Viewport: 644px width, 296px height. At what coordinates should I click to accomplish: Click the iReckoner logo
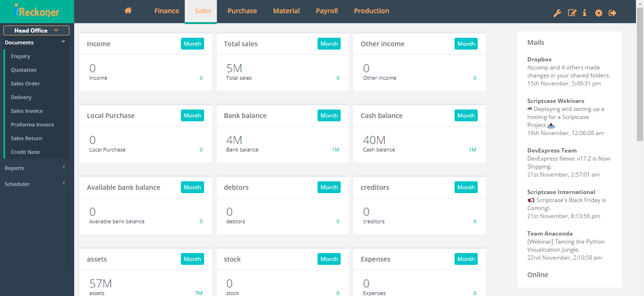tap(36, 10)
